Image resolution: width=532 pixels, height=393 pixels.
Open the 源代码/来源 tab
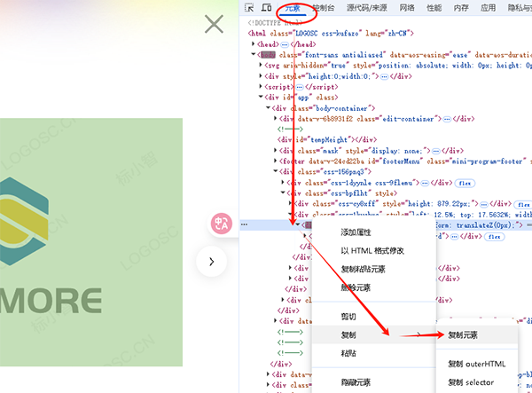(367, 8)
